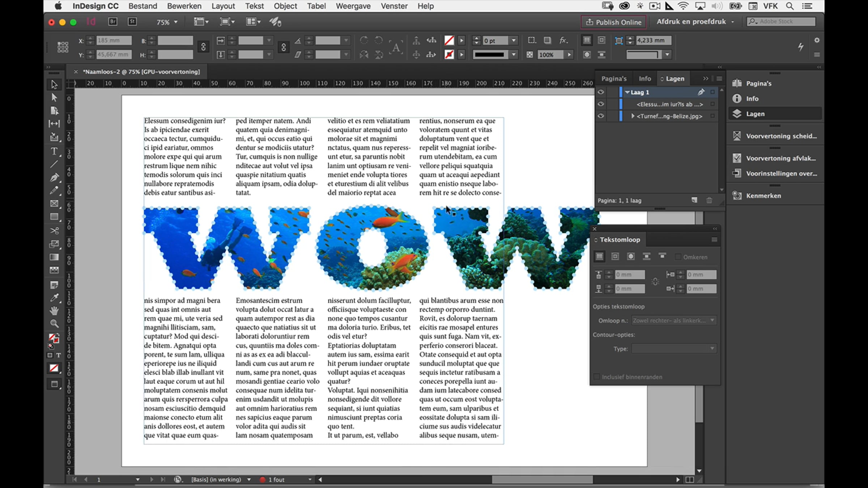Switch to the Pagina's tab
The height and width of the screenshot is (488, 868).
pos(614,78)
